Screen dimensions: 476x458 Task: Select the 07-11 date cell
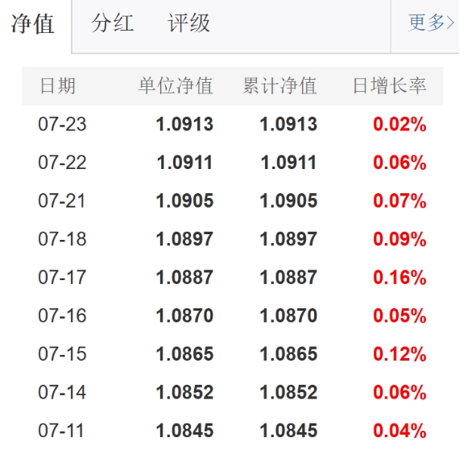[61, 431]
